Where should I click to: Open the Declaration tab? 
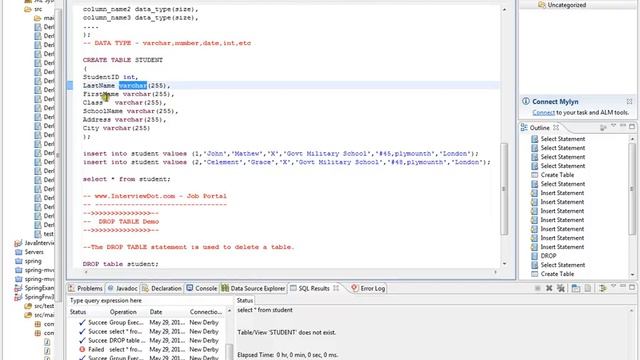click(x=162, y=288)
